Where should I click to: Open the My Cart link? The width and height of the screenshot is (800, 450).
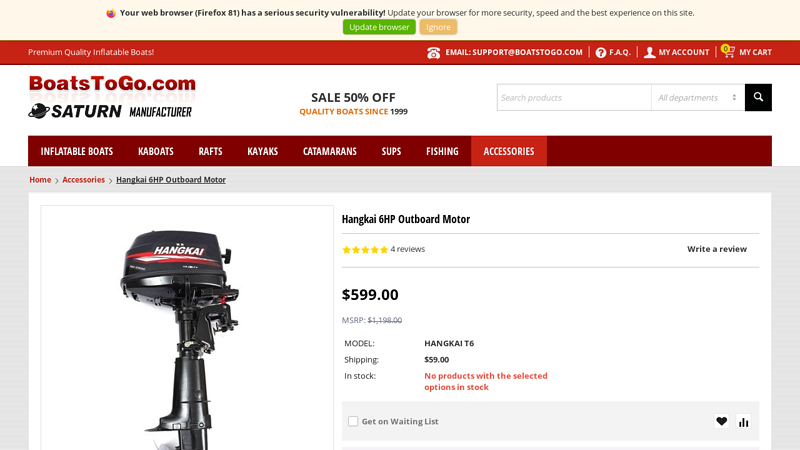756,52
